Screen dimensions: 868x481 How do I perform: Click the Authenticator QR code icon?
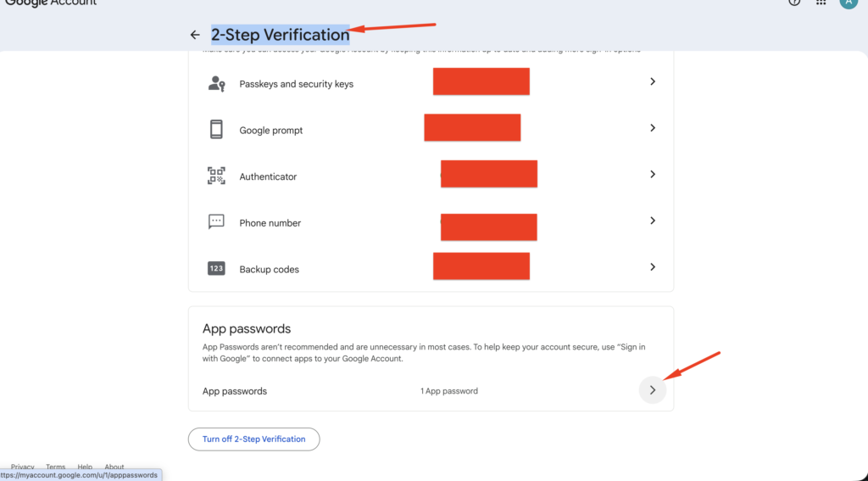click(x=216, y=176)
